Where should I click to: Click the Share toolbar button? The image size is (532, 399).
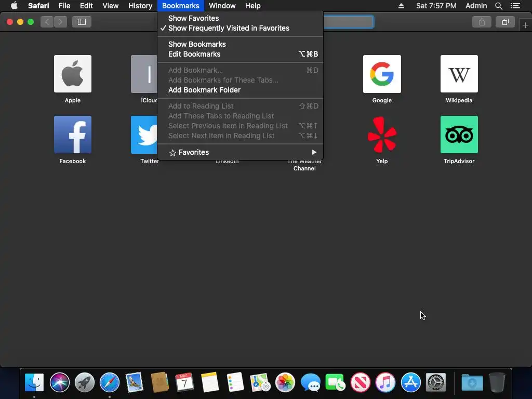click(482, 22)
